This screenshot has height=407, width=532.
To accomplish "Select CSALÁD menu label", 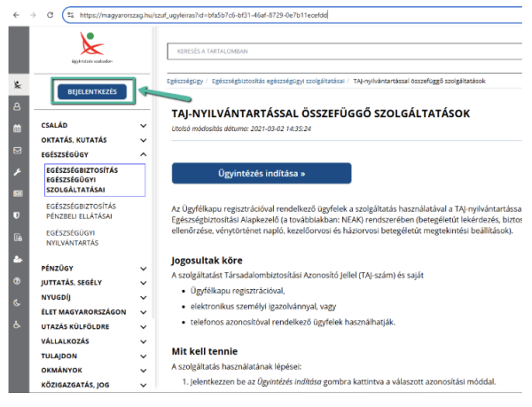I will point(54,125).
